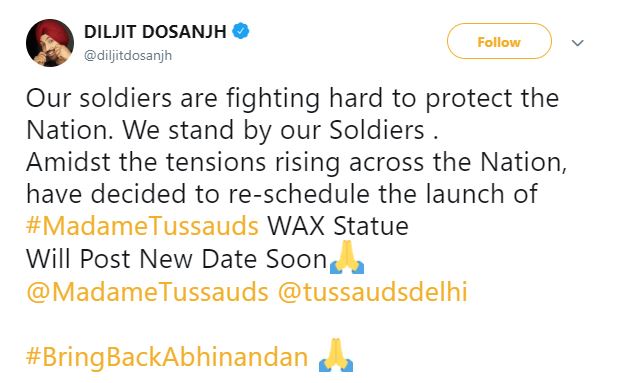This screenshot has height=383, width=618.
Task: Visit the @diljitdosanjh handle
Action: click(128, 56)
